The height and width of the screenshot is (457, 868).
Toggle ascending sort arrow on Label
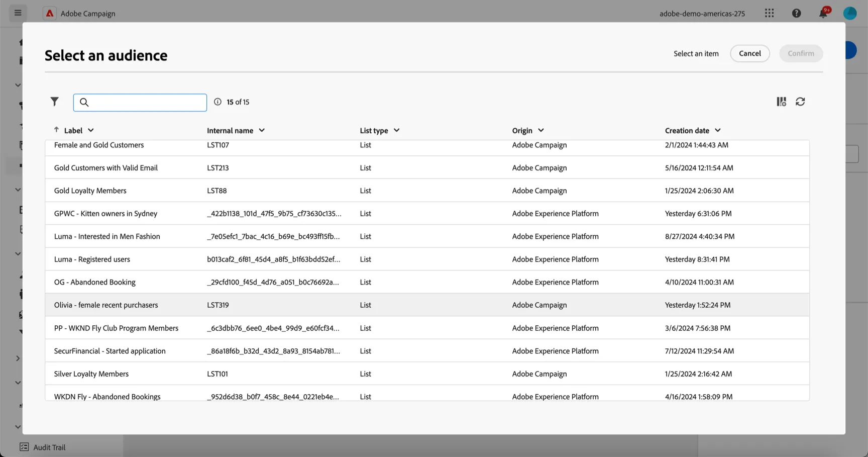click(56, 130)
